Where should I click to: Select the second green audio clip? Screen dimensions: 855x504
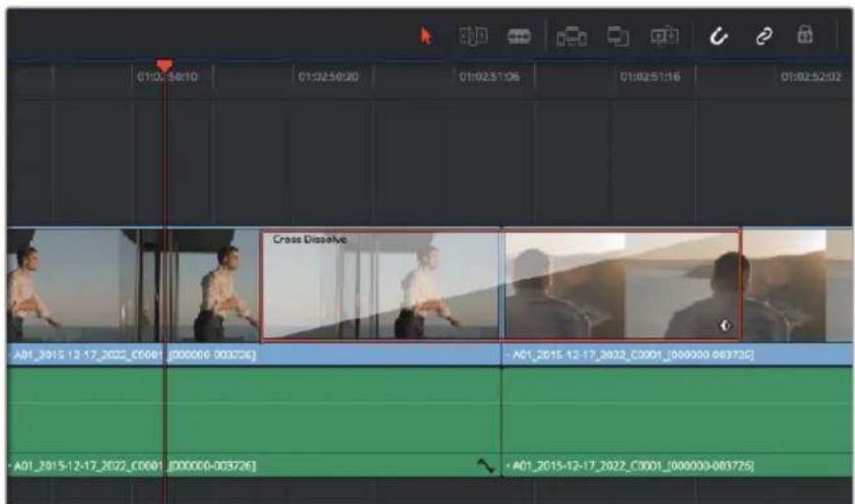tap(678, 422)
